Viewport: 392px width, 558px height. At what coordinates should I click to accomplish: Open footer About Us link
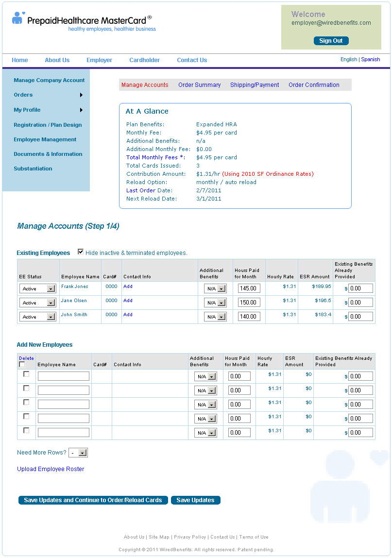[134, 537]
